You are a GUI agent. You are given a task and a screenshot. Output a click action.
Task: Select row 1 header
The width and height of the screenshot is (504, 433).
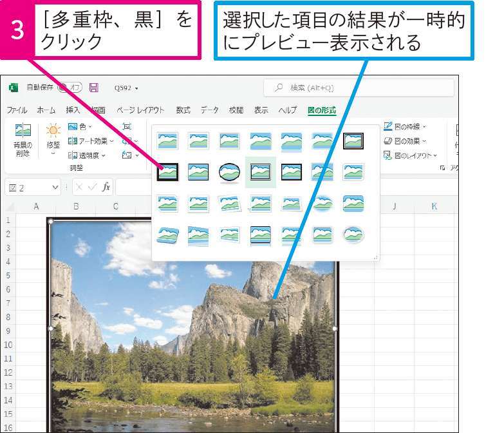(x=8, y=220)
